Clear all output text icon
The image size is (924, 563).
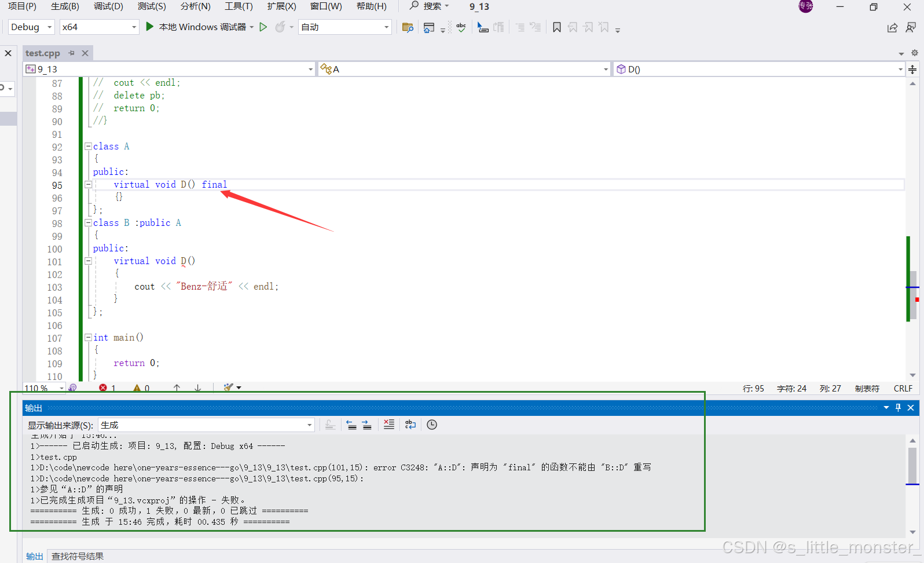(x=389, y=425)
